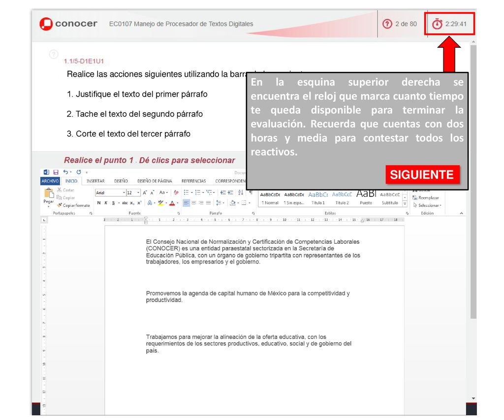Select the Sin espaciado style
Viewport: 504px width, 420px height.
click(x=294, y=198)
